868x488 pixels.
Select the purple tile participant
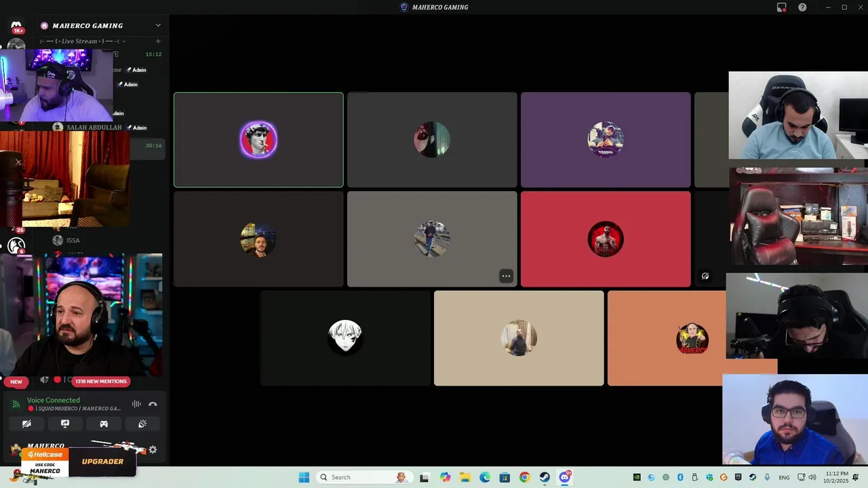[606, 140]
